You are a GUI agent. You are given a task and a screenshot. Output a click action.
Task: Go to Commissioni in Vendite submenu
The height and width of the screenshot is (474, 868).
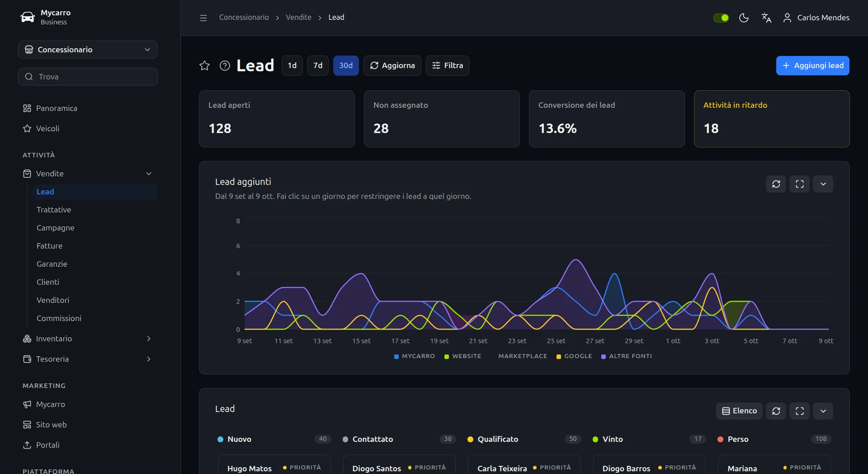pos(95,318)
